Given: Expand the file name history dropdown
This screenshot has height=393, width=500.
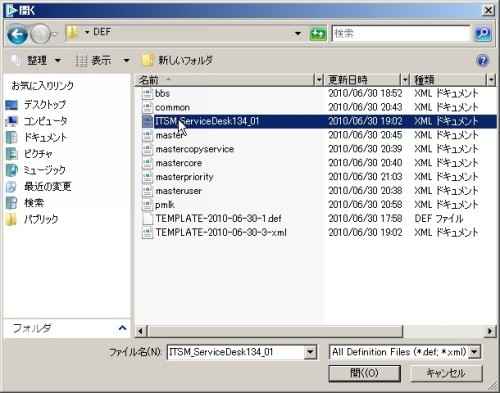Looking at the screenshot, I should click(x=310, y=352).
